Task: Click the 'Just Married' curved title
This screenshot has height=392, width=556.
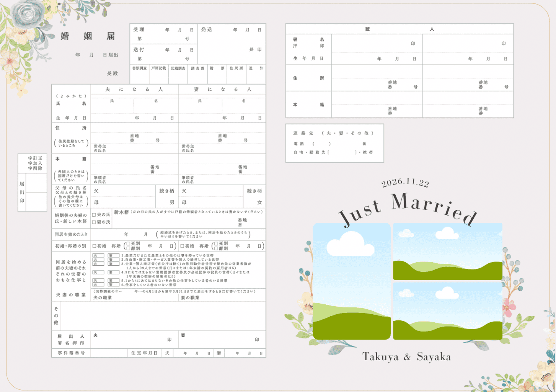Action: tap(408, 209)
